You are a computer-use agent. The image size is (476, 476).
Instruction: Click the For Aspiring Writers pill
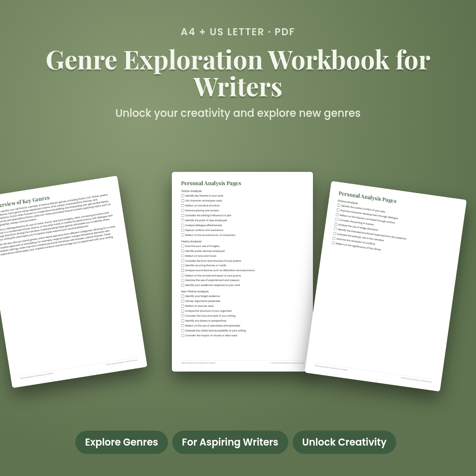(x=230, y=442)
